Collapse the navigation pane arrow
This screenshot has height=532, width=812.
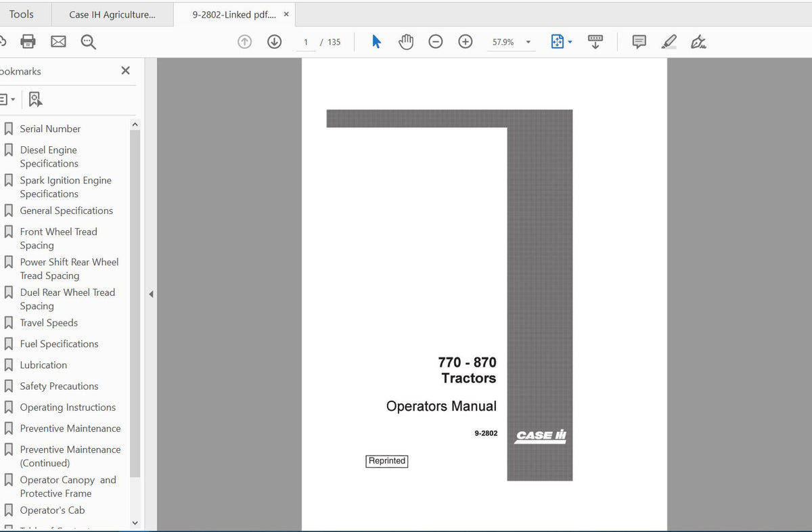[x=151, y=294]
